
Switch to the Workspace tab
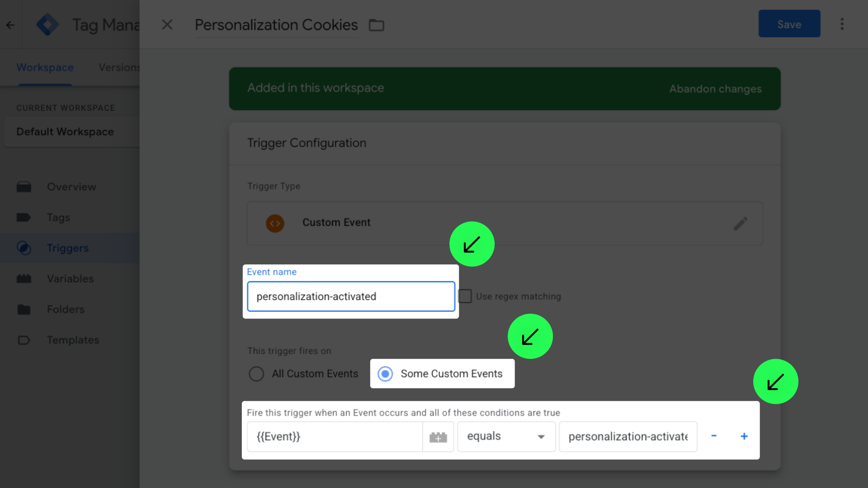click(x=45, y=67)
